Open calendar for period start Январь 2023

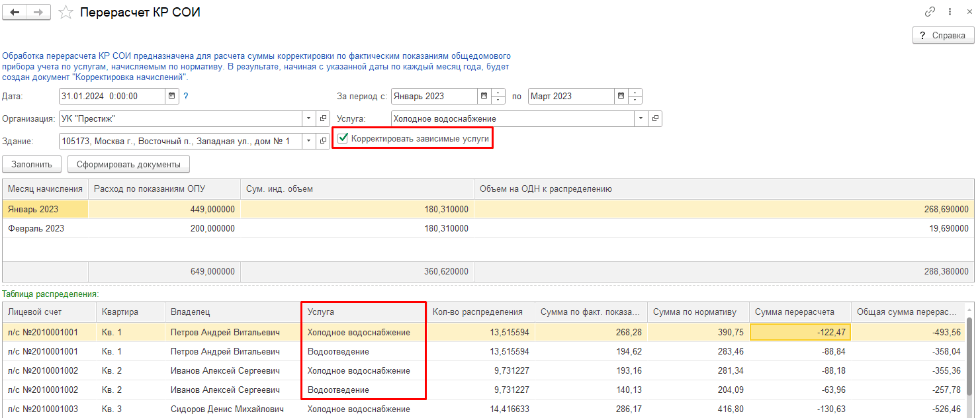484,96
